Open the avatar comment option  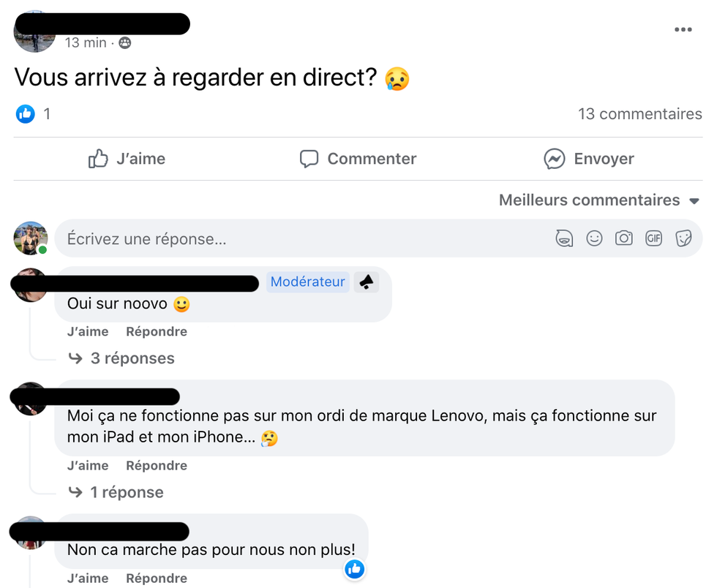coord(564,238)
